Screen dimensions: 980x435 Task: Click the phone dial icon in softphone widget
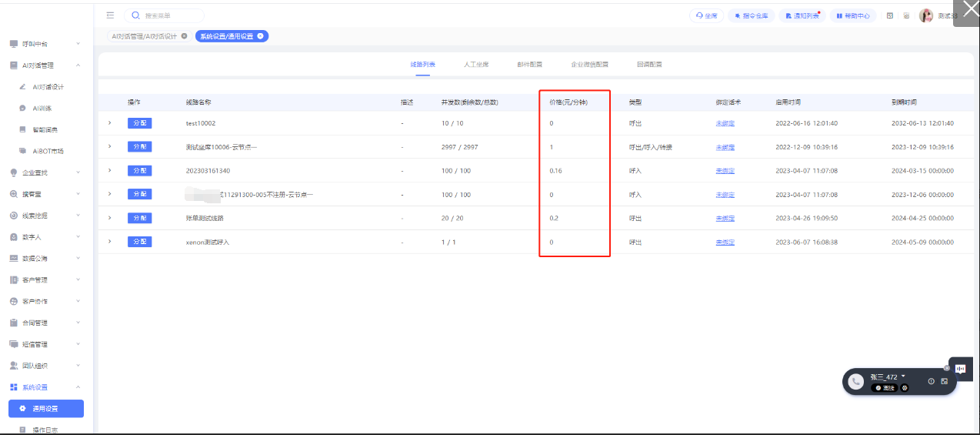click(x=855, y=381)
